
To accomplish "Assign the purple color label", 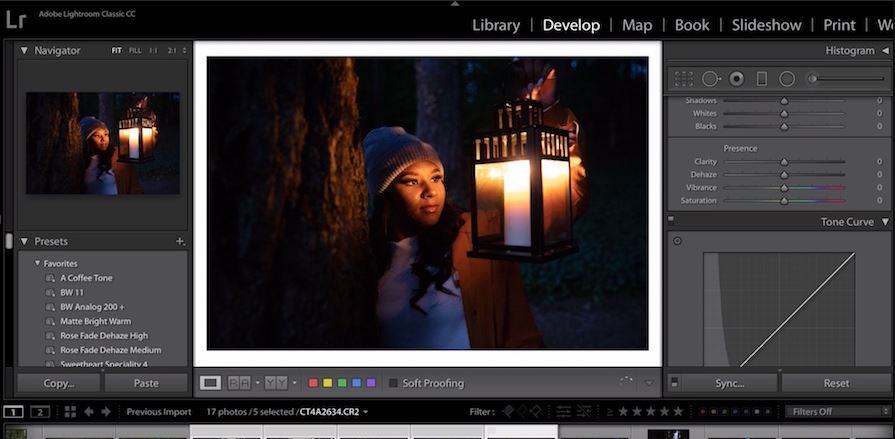I will [371, 383].
